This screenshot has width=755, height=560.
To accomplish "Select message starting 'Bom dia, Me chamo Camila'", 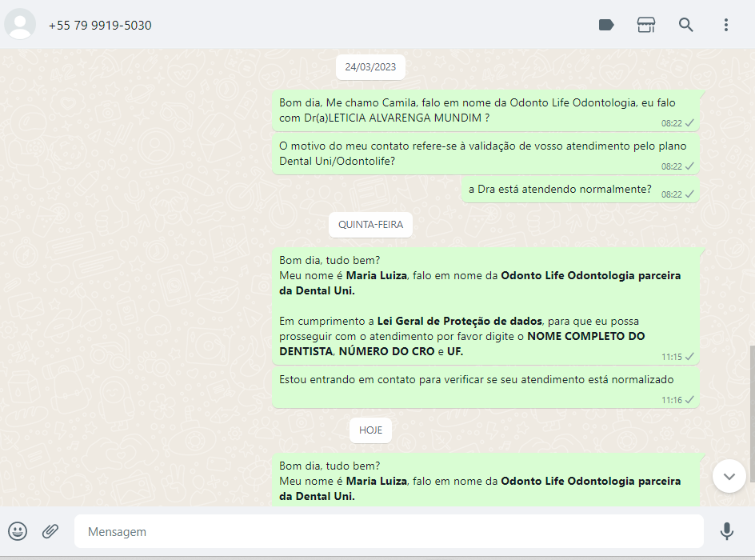I will [485, 110].
